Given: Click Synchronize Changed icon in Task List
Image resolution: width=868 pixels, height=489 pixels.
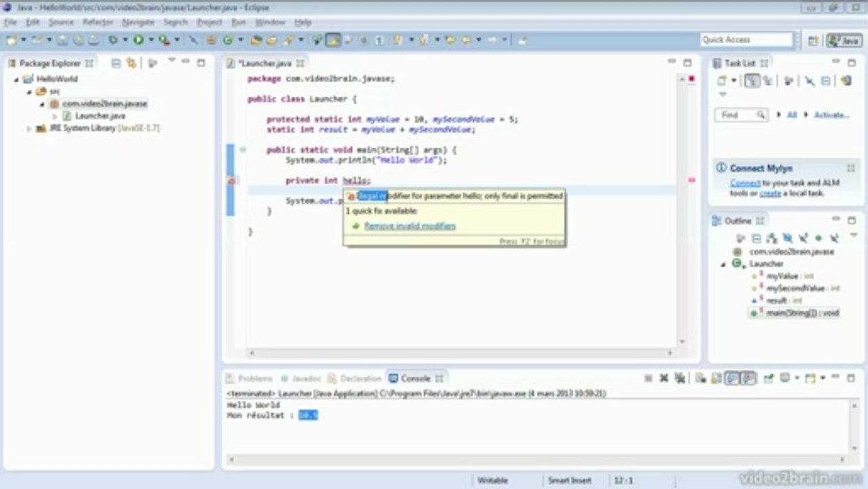Looking at the screenshot, I should coord(846,81).
